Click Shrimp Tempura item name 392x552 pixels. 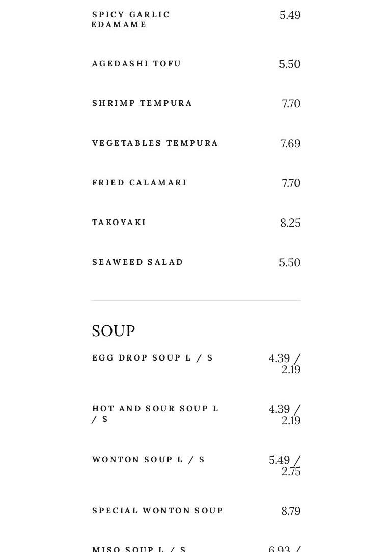pos(142,103)
